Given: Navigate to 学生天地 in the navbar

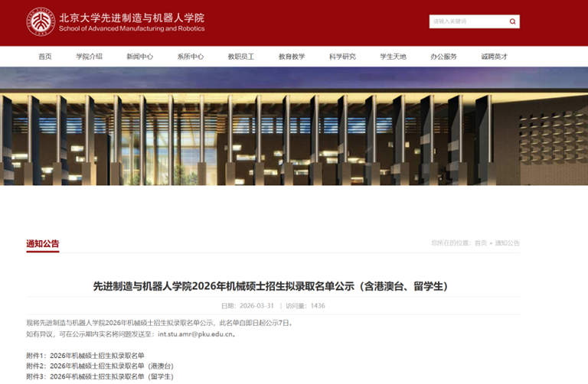Looking at the screenshot, I should (x=393, y=57).
